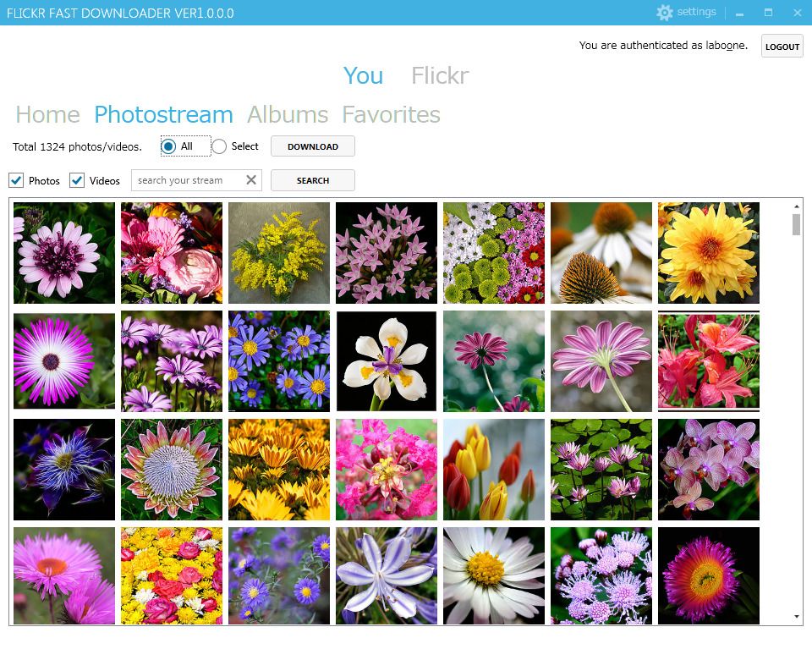Viewport: 812px width, 660px height.
Task: Open the yellow tulips photo thumbnail
Action: 494,470
